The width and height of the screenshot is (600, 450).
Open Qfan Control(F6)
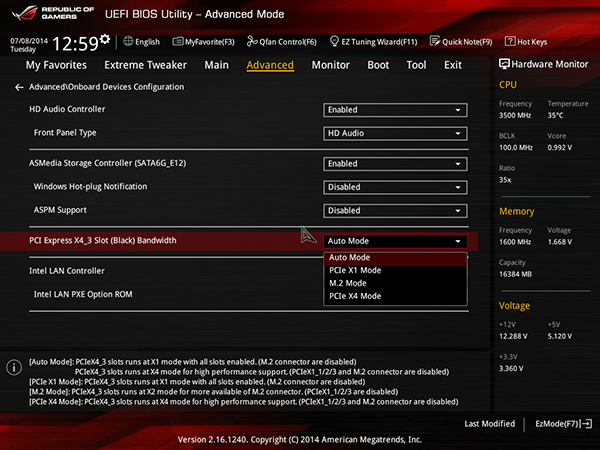point(282,42)
